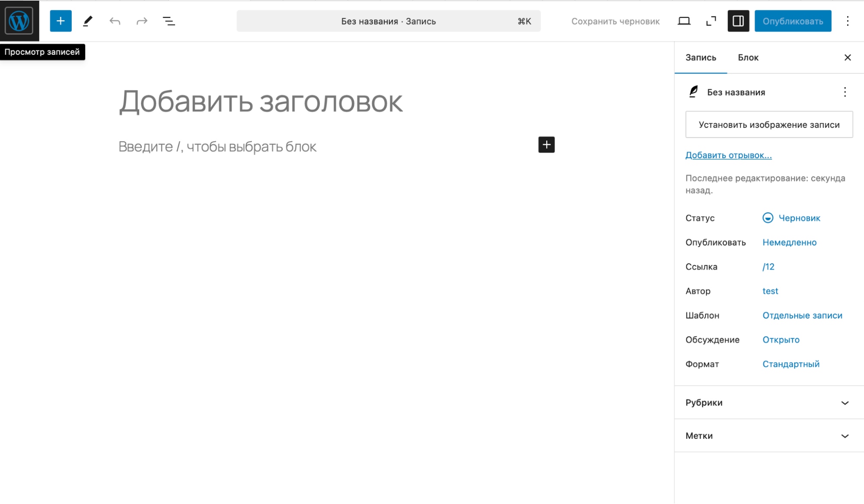Switch to the Блок tab

point(748,57)
